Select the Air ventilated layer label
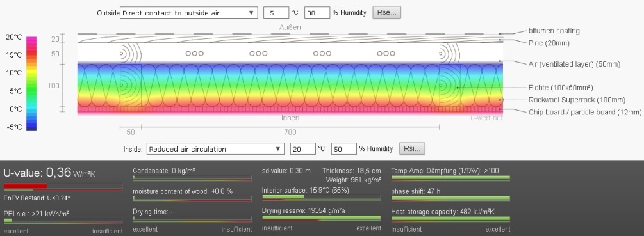The width and height of the screenshot is (644, 236). click(574, 64)
